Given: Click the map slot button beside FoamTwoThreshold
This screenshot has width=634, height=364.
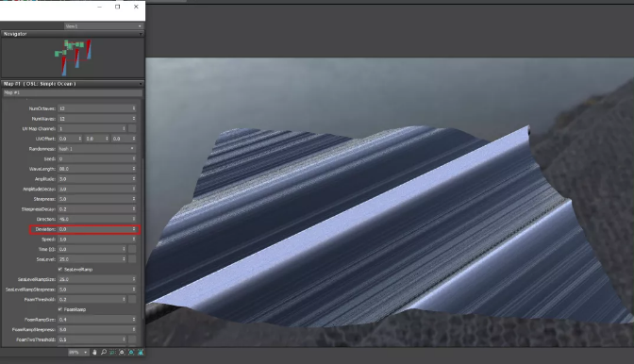Looking at the screenshot, I should pyautogui.click(x=132, y=339).
